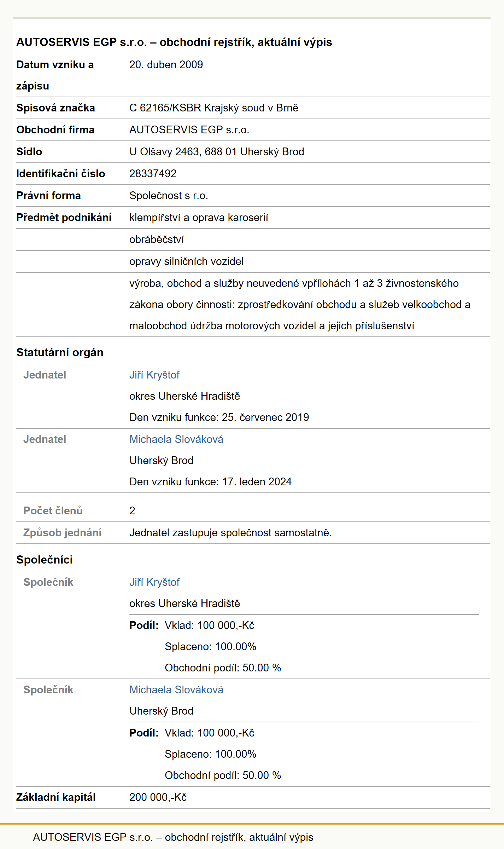Click the identification number 28337492
Image resolution: width=504 pixels, height=849 pixels.
point(153,174)
